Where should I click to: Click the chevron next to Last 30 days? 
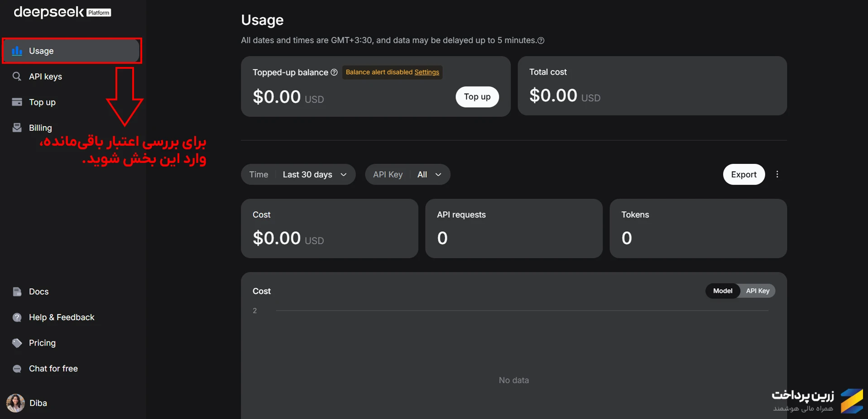(x=344, y=175)
